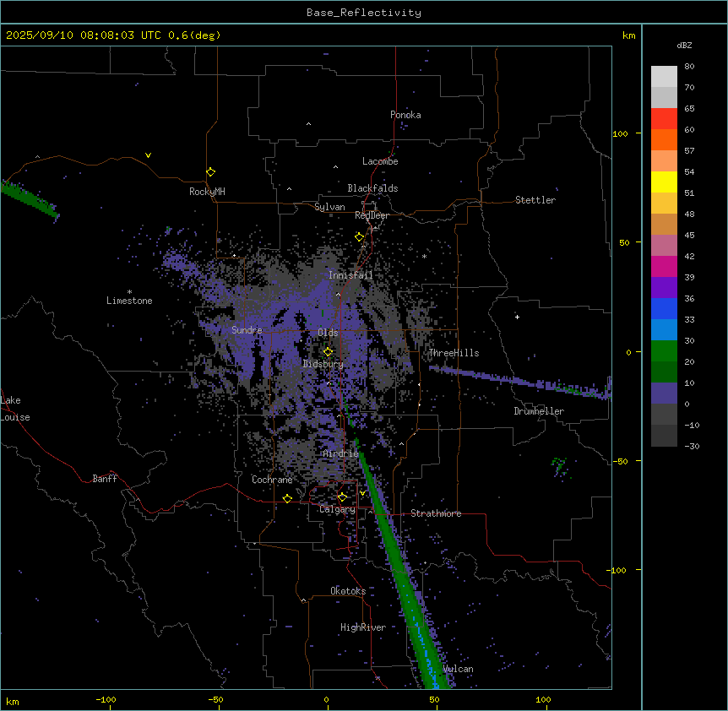Click the Okotoks label

(x=348, y=591)
